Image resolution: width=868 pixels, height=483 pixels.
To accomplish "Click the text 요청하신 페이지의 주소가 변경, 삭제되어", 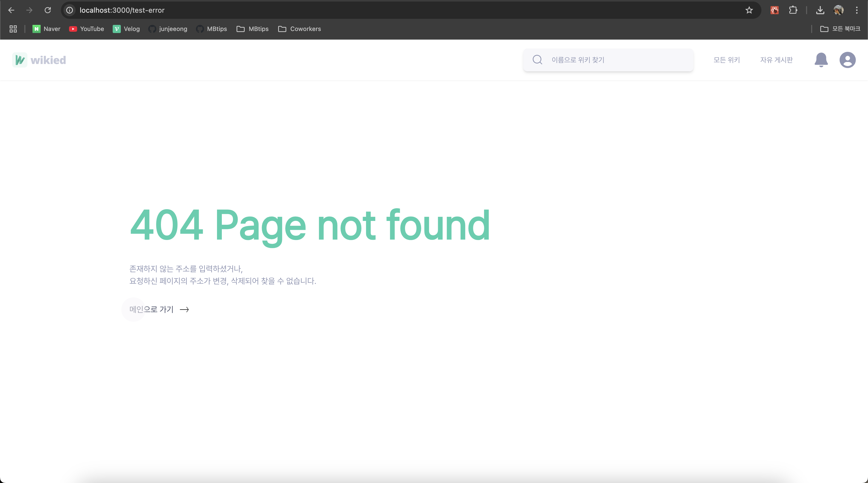I will click(194, 281).
